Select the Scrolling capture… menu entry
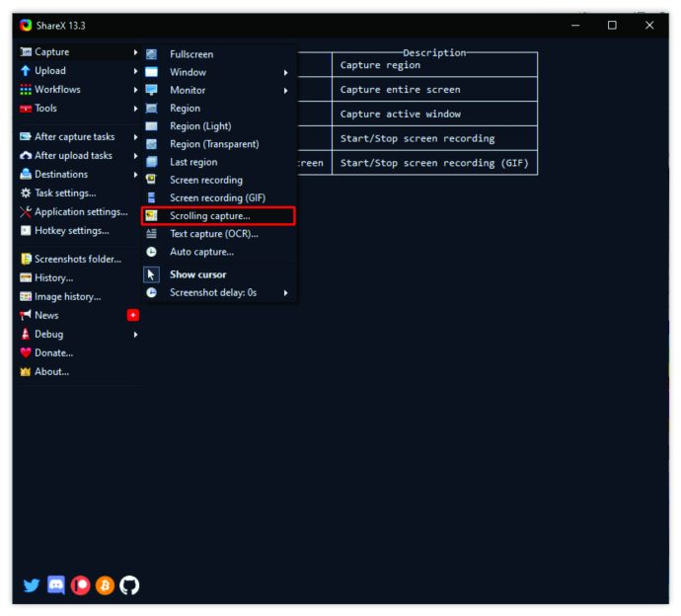The width and height of the screenshot is (681, 616). tap(218, 216)
